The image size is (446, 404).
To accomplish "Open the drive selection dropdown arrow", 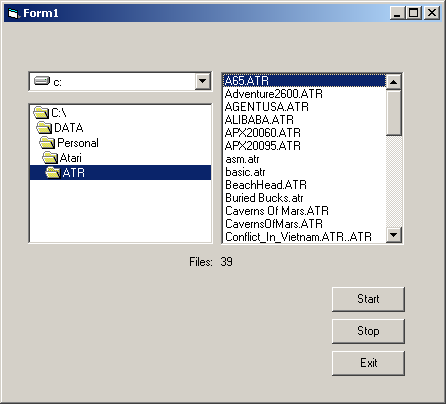I will coord(203,81).
